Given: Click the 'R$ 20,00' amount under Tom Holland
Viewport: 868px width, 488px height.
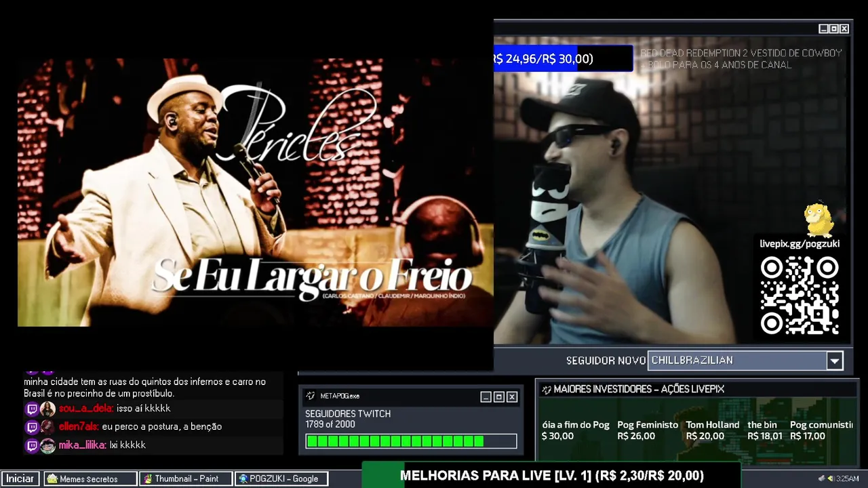Looking at the screenshot, I should tap(705, 436).
